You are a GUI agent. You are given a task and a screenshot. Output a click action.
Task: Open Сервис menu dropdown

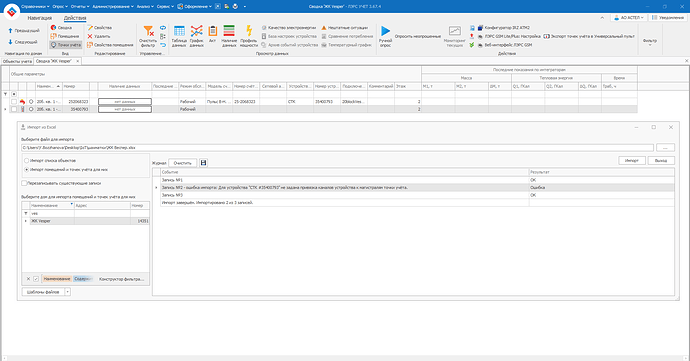[x=165, y=6]
